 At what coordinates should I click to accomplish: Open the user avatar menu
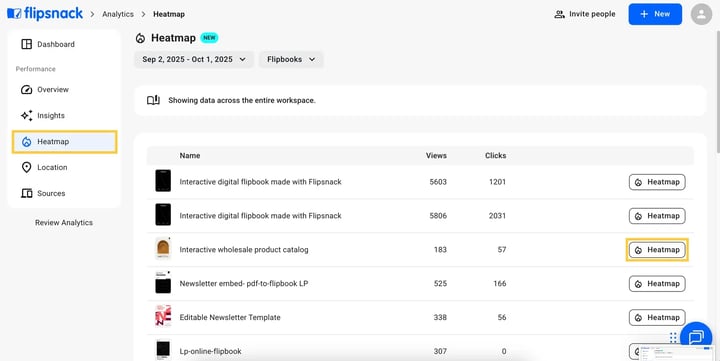pyautogui.click(x=701, y=14)
